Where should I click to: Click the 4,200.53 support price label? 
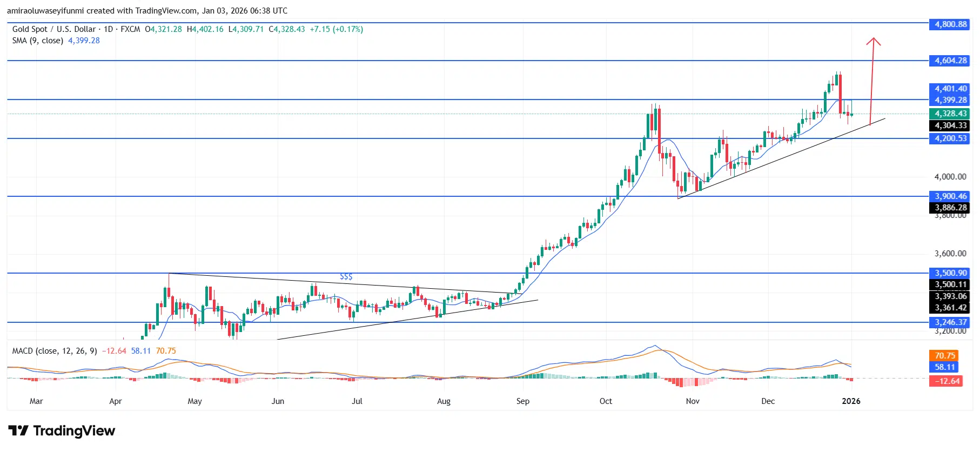coord(950,138)
